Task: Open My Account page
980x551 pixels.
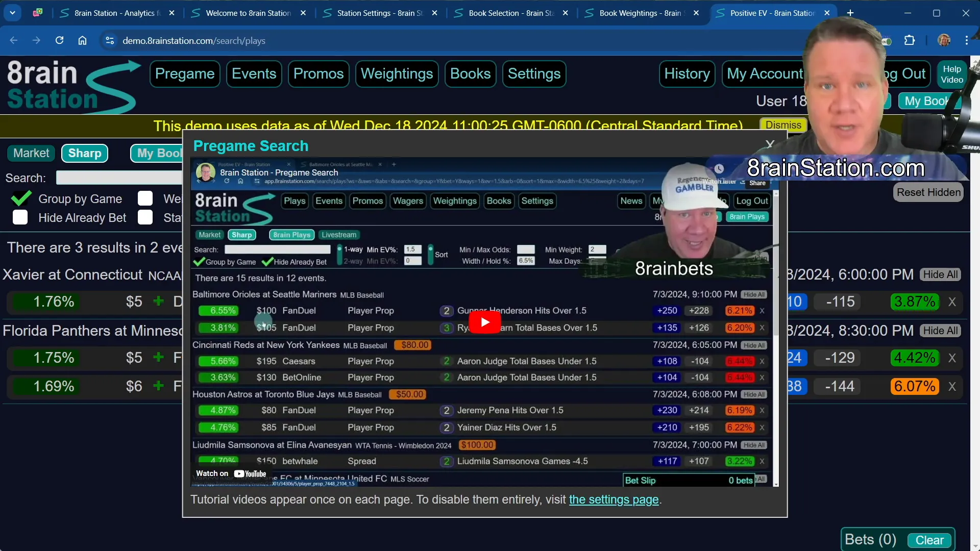Action: coord(765,74)
